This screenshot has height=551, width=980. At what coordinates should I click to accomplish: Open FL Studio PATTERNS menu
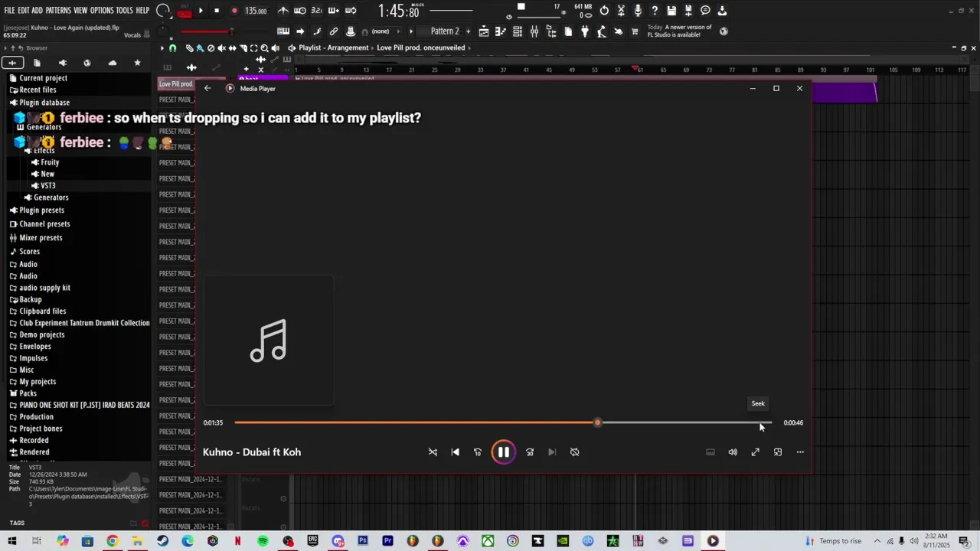pos(58,11)
